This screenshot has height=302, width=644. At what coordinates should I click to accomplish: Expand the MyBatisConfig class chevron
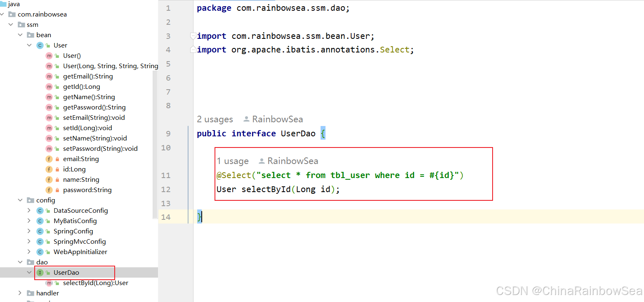29,221
